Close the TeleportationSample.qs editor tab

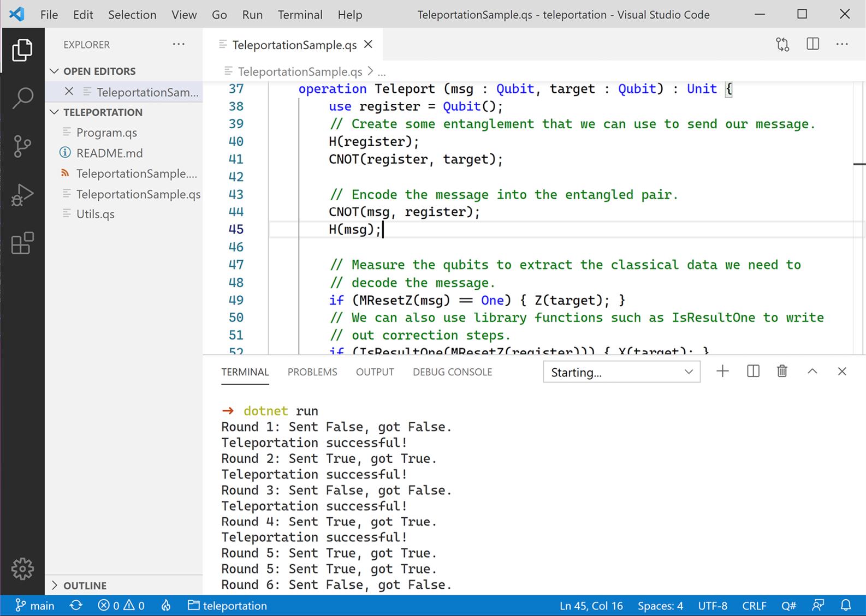click(369, 44)
